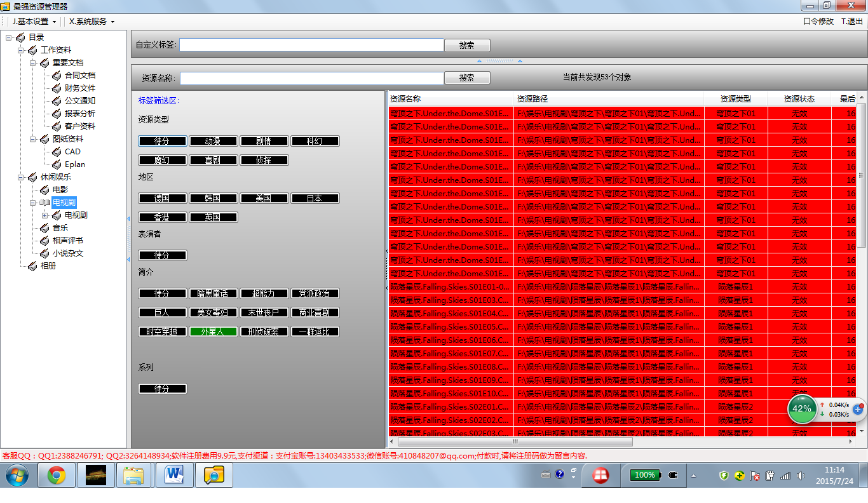Collapse the selected 电视剧 branch
The height and width of the screenshot is (503, 868).
click(33, 203)
